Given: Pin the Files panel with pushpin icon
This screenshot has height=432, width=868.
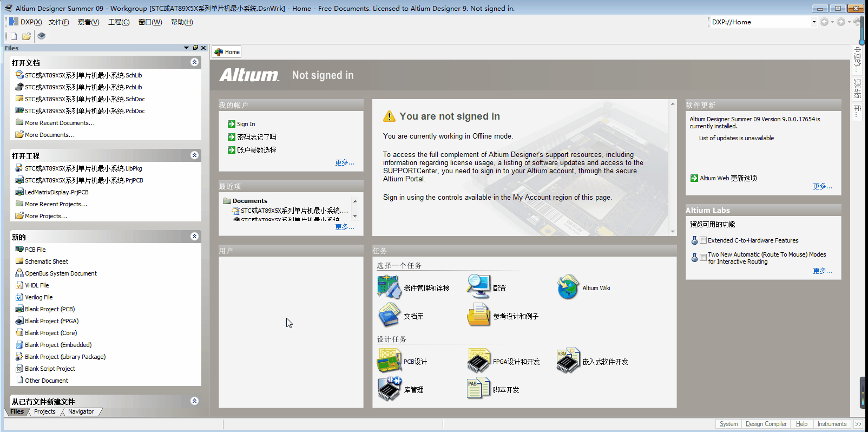Looking at the screenshot, I should [x=195, y=48].
